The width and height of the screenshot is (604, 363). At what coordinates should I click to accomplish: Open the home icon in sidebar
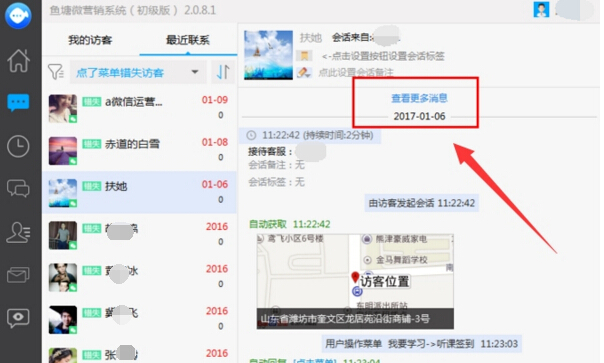coord(18,61)
